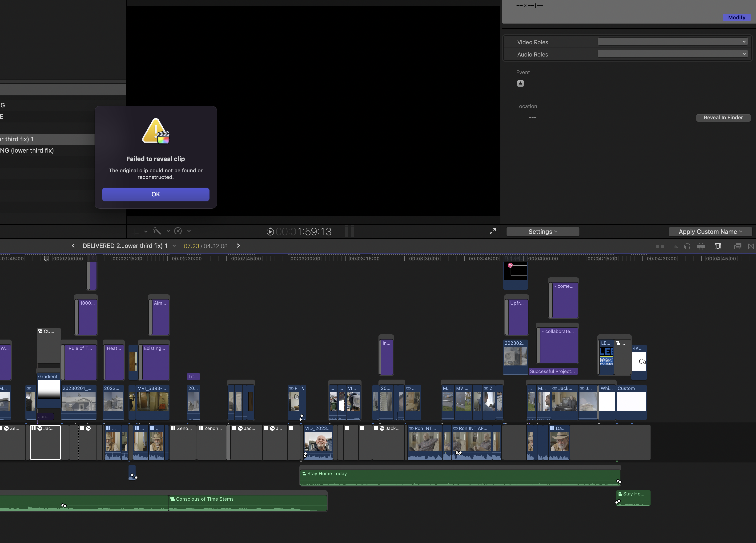756x543 pixels.
Task: Click the transitions bowtie icon
Action: tap(751, 246)
